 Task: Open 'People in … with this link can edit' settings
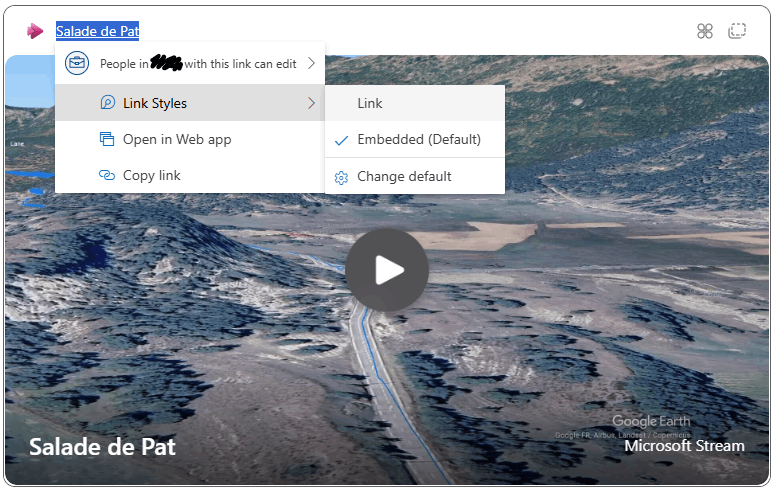point(190,64)
